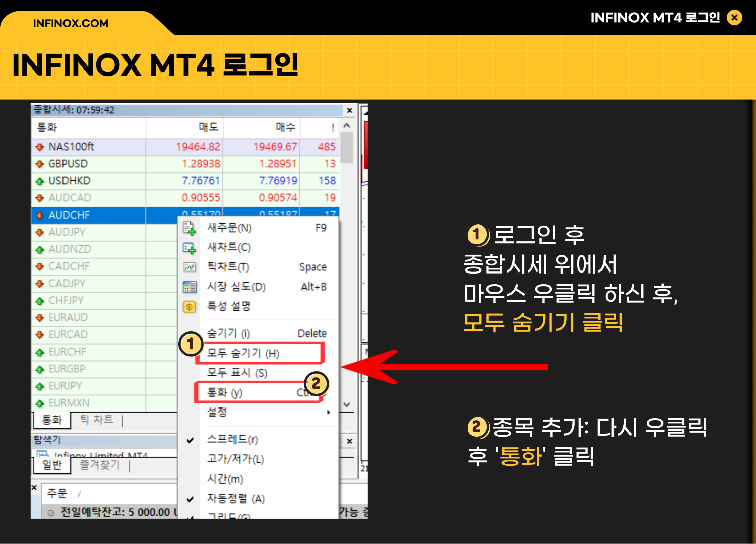Open 시장 심도(D) menu entry

(x=259, y=287)
